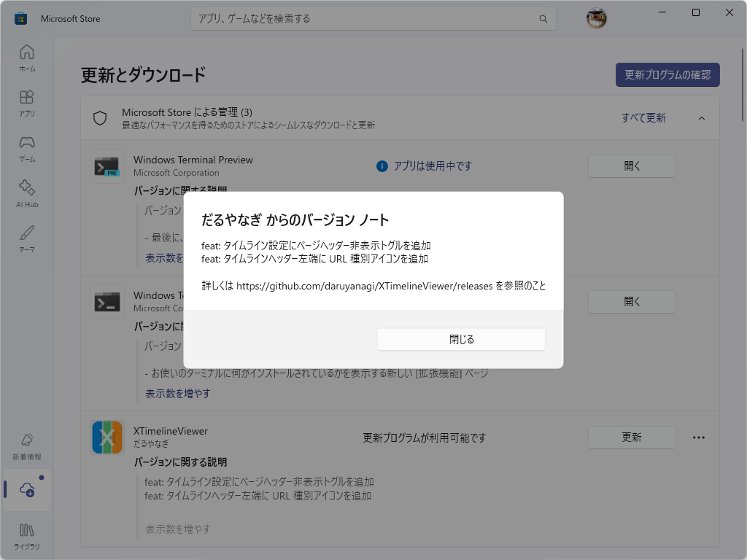
Task: Close the Microsoft Store window
Action: click(x=729, y=12)
